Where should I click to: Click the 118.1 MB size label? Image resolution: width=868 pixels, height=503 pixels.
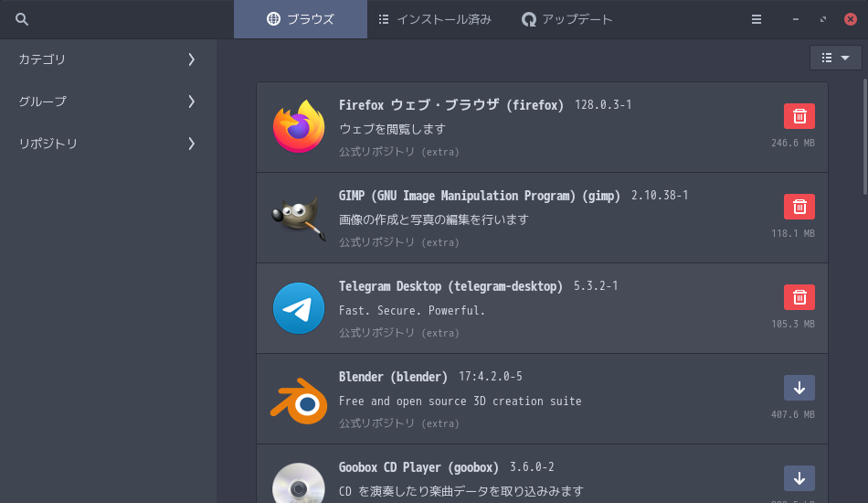(793, 233)
